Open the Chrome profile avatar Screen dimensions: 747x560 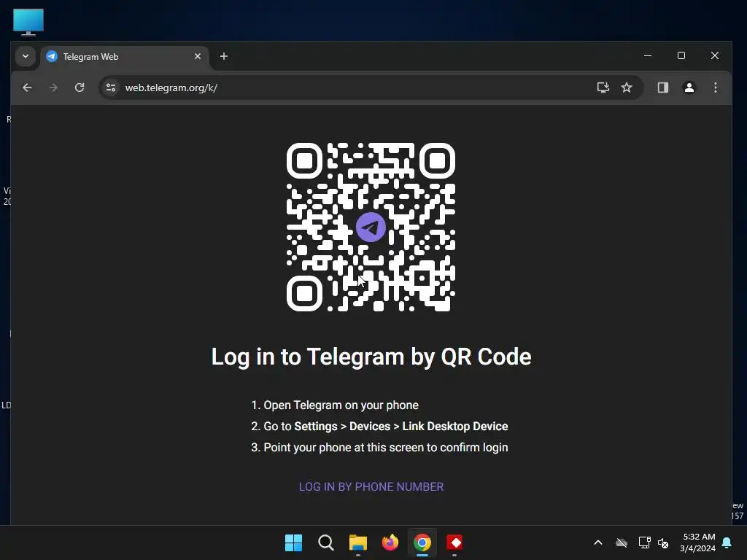[x=689, y=87]
